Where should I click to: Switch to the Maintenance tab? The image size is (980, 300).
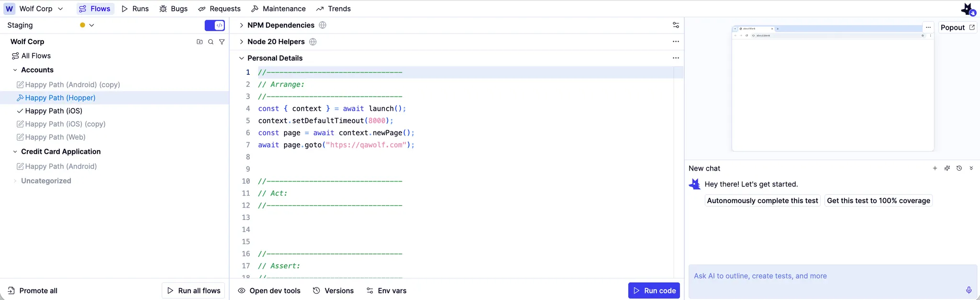pyautogui.click(x=278, y=9)
